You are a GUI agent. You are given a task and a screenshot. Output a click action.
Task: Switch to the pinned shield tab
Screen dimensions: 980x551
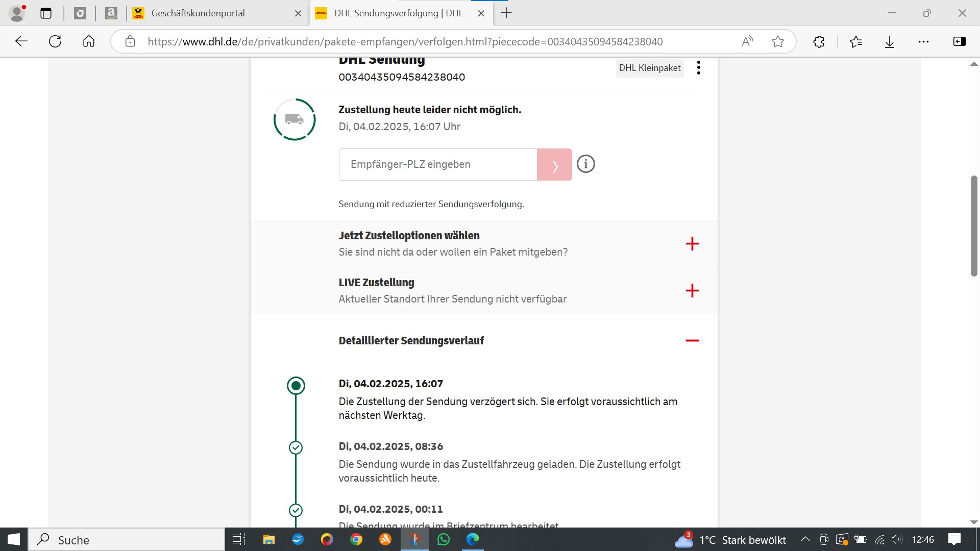pos(80,13)
